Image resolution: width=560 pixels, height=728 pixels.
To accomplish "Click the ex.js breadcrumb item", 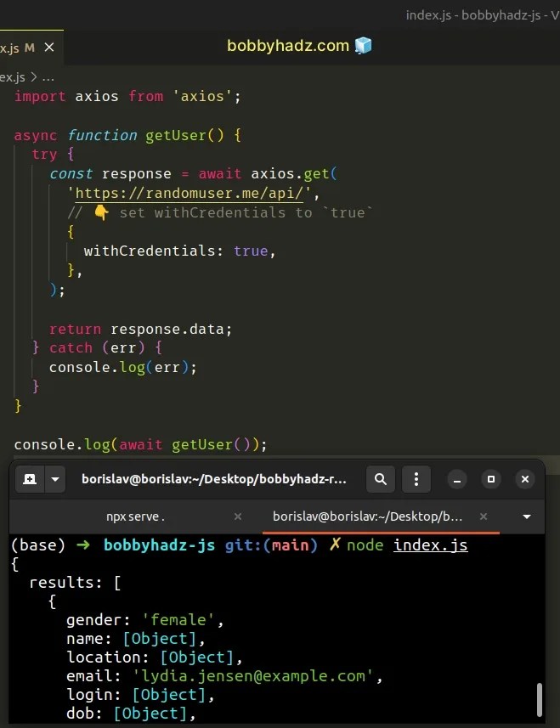I will pyautogui.click(x=13, y=77).
